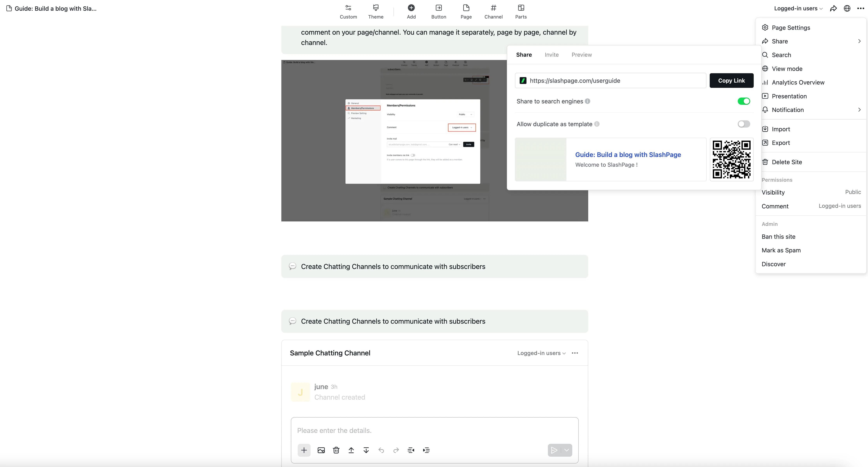Undo in the chat editor
The height and width of the screenshot is (467, 868).
pos(381,450)
